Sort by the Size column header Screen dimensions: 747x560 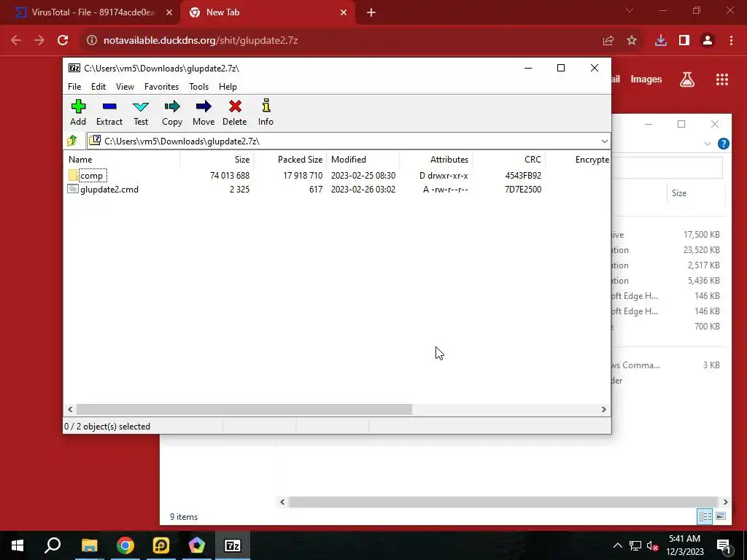(217, 160)
